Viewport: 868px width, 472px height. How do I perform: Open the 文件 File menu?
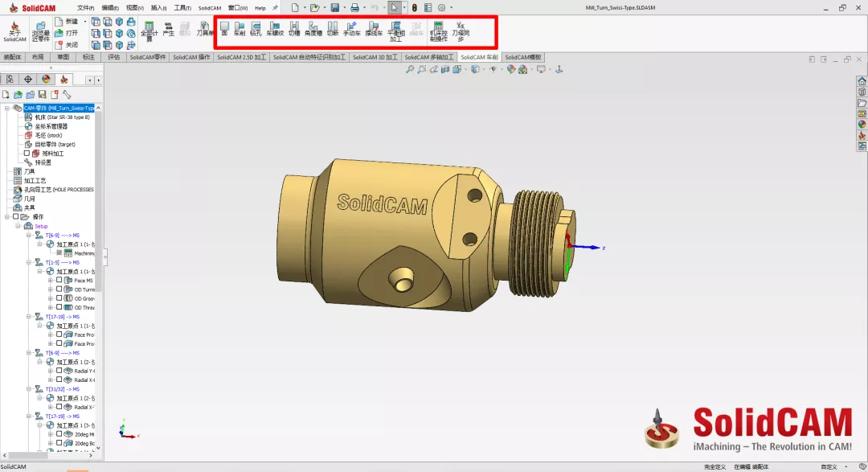click(x=85, y=8)
